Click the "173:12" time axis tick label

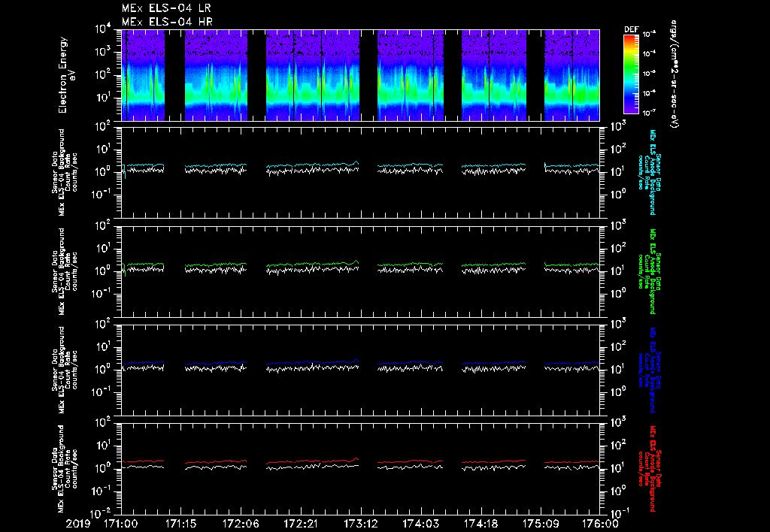tap(360, 524)
